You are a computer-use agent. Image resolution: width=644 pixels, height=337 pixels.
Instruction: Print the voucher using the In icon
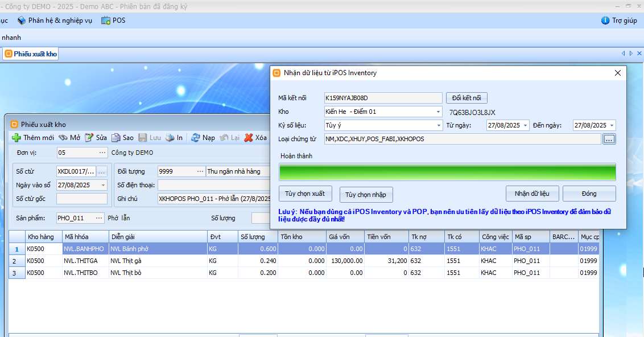(x=170, y=138)
